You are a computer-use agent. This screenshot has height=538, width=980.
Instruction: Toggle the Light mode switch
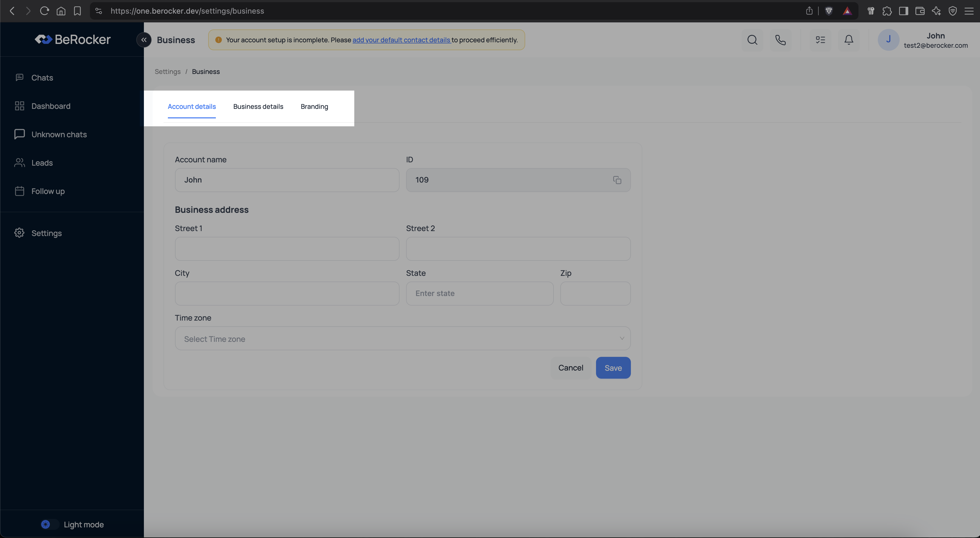pos(49,524)
